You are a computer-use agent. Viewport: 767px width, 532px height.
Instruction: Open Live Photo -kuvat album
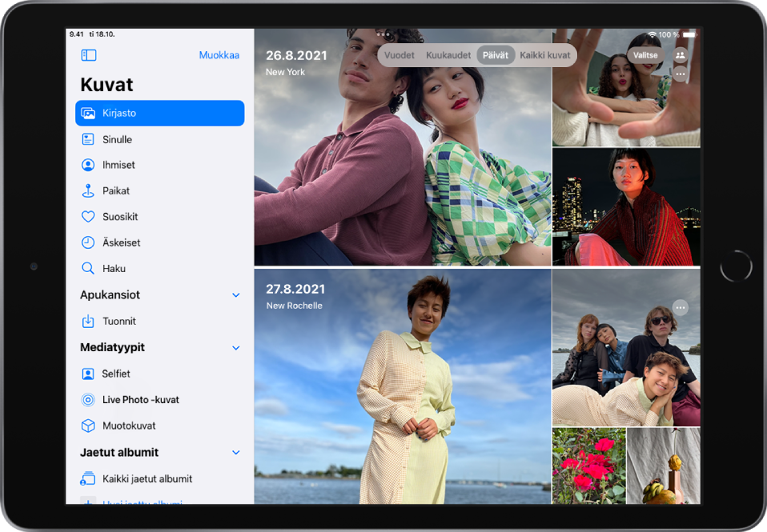click(x=140, y=400)
